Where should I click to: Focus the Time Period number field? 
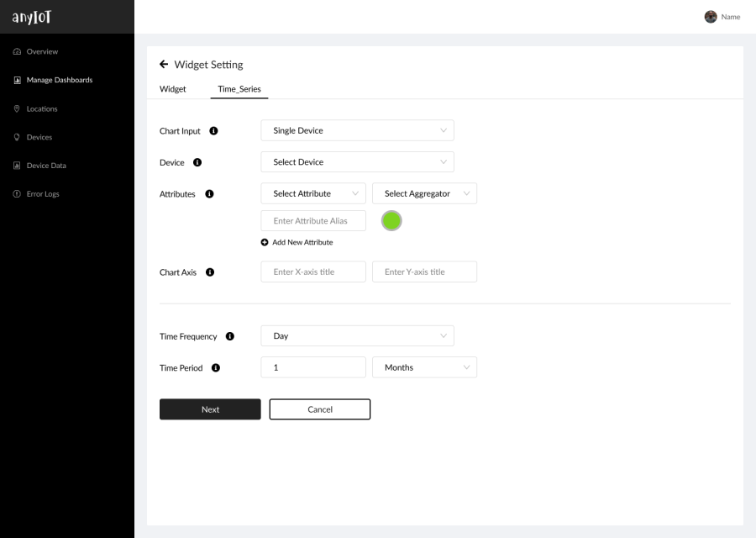(x=313, y=367)
